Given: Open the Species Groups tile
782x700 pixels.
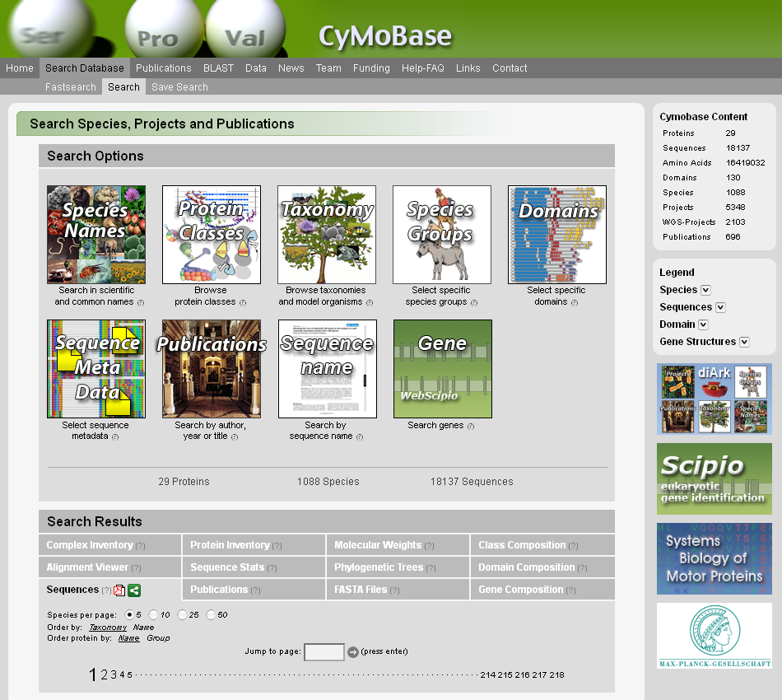Looking at the screenshot, I should [x=442, y=235].
